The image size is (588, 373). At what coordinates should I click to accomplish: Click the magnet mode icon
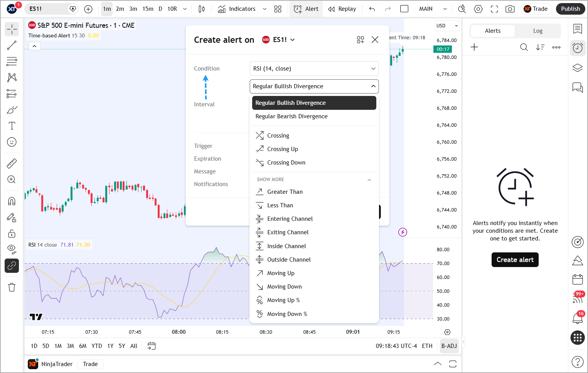(x=12, y=201)
